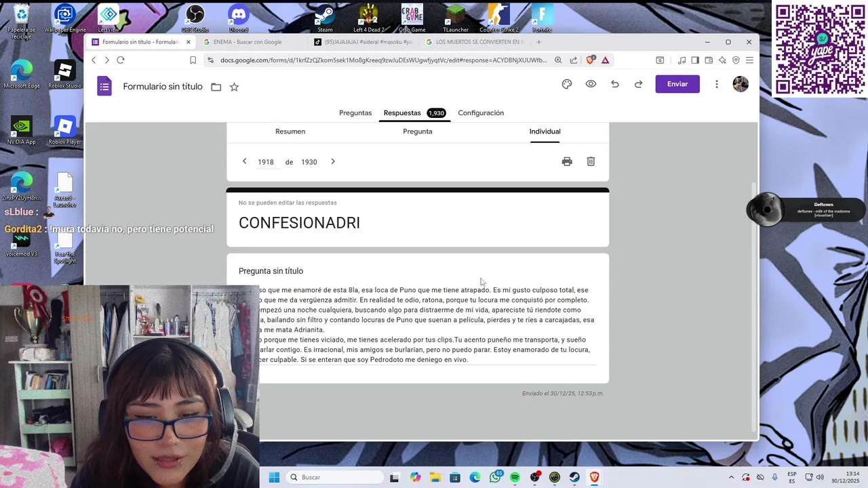The image size is (868, 488).
Task: Select the Roblox Studio desktop icon
Action: (64, 75)
